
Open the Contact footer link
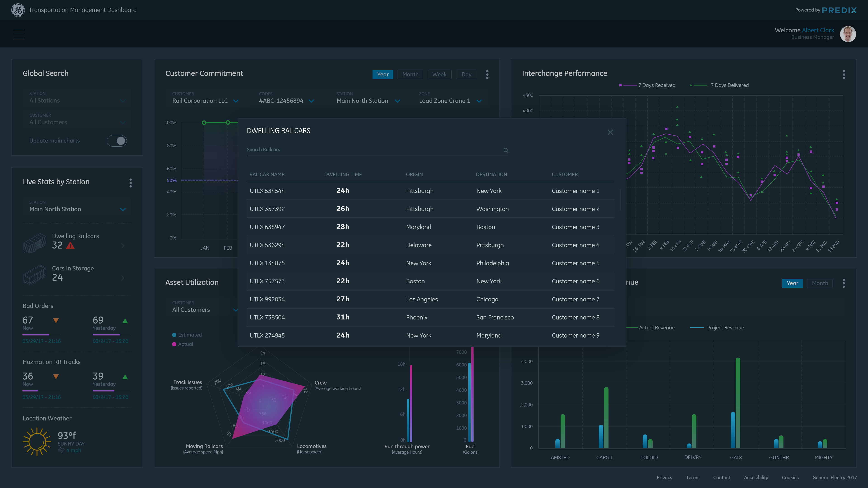coord(722,477)
